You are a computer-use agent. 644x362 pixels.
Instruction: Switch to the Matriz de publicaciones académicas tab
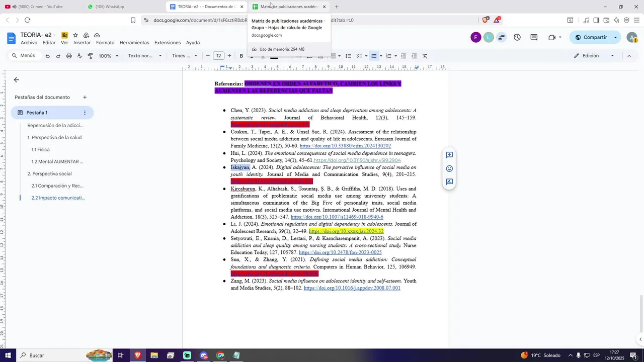(x=289, y=7)
